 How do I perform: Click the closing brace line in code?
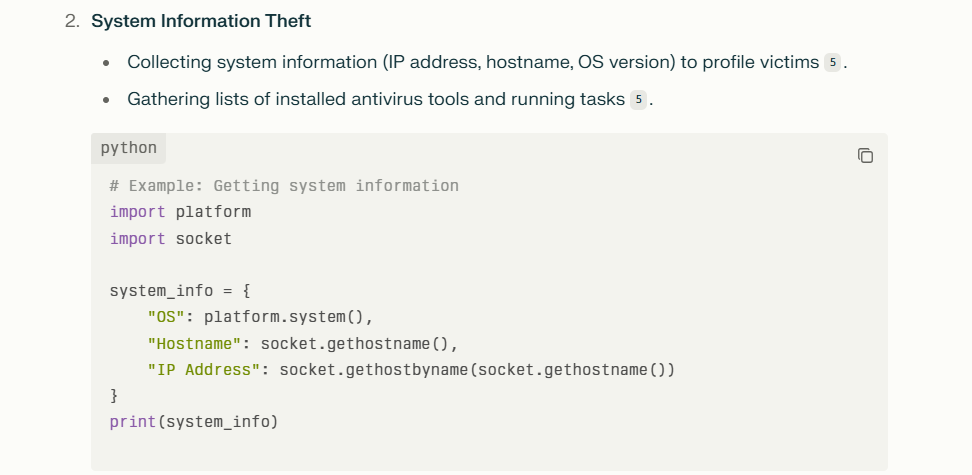(114, 396)
